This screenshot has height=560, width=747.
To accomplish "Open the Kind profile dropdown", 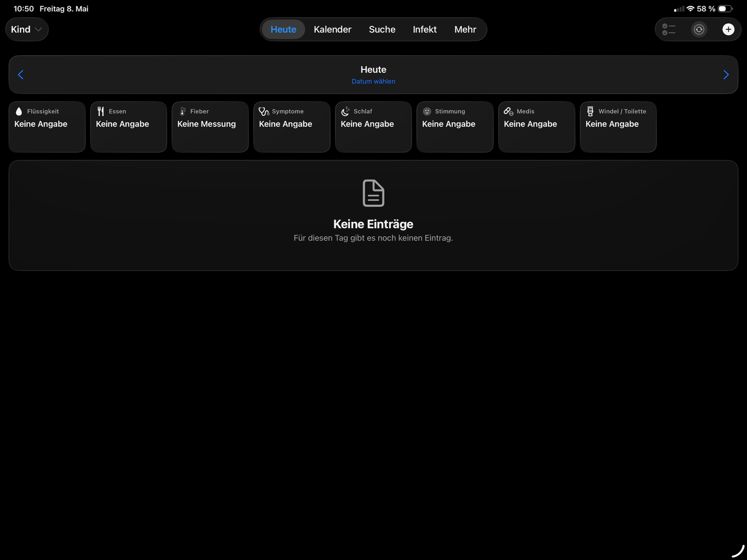I will (x=27, y=29).
